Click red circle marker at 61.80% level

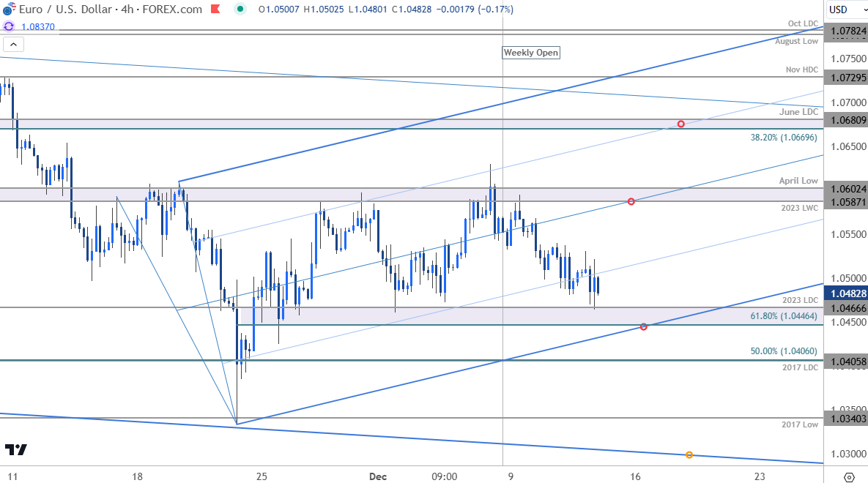643,327
